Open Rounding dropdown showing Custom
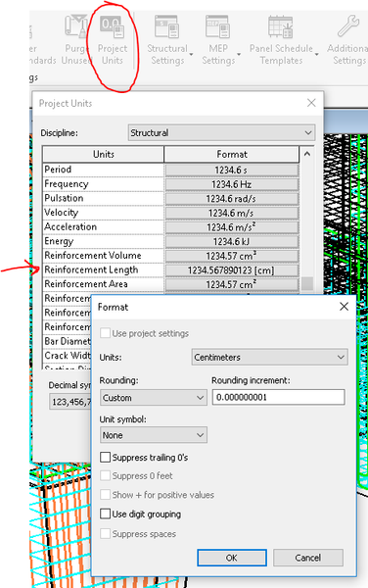The height and width of the screenshot is (588, 368). click(x=153, y=398)
